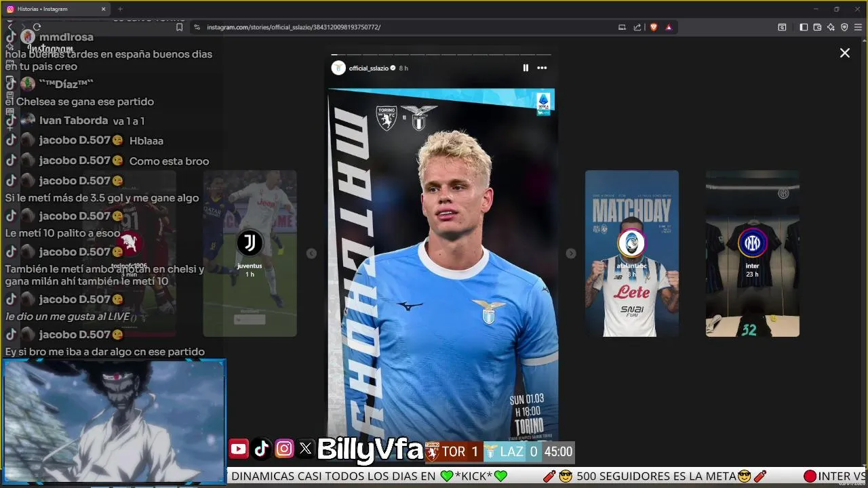Click the install app icon in address bar
This screenshot has width=868, height=488.
tap(622, 27)
